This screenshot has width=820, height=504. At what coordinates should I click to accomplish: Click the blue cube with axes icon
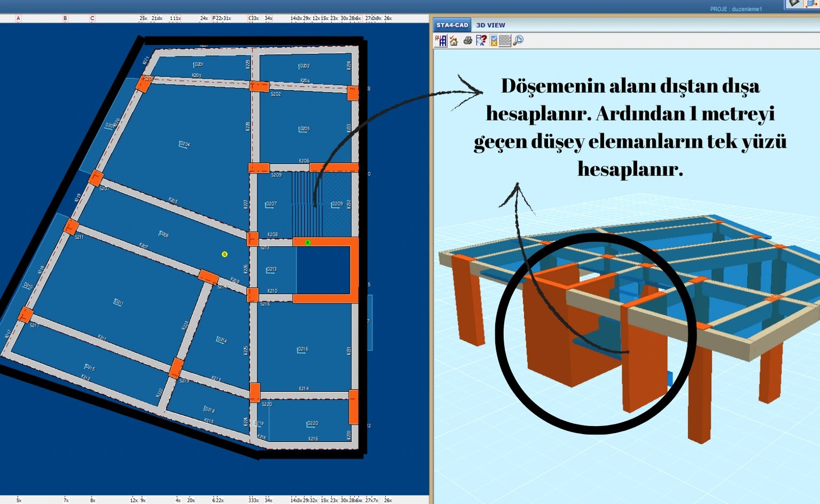point(811,3)
